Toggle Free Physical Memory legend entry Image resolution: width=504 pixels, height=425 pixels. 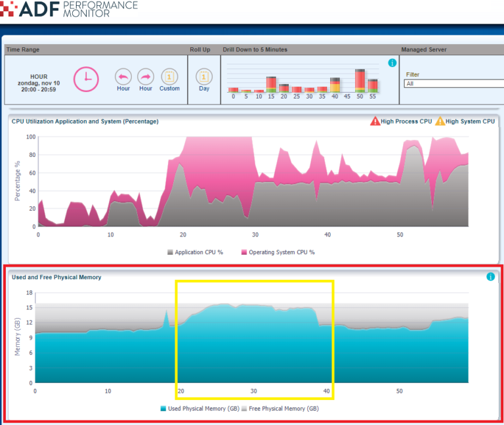coord(280,409)
